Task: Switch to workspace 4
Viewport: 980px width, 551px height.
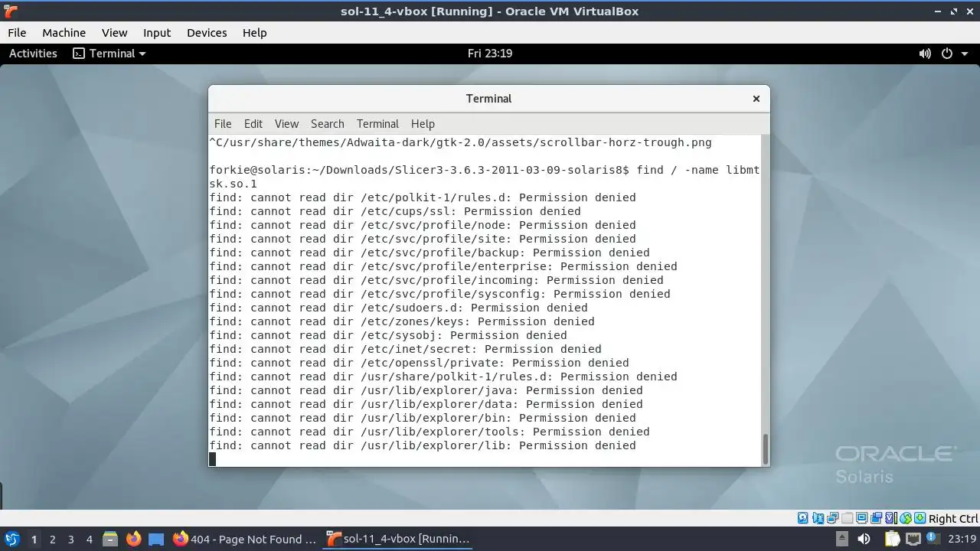Action: click(89, 540)
